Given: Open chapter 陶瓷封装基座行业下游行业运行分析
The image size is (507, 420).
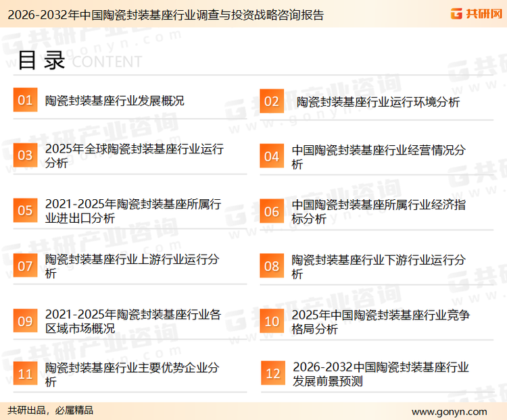Looking at the screenshot, I should [379, 267].
